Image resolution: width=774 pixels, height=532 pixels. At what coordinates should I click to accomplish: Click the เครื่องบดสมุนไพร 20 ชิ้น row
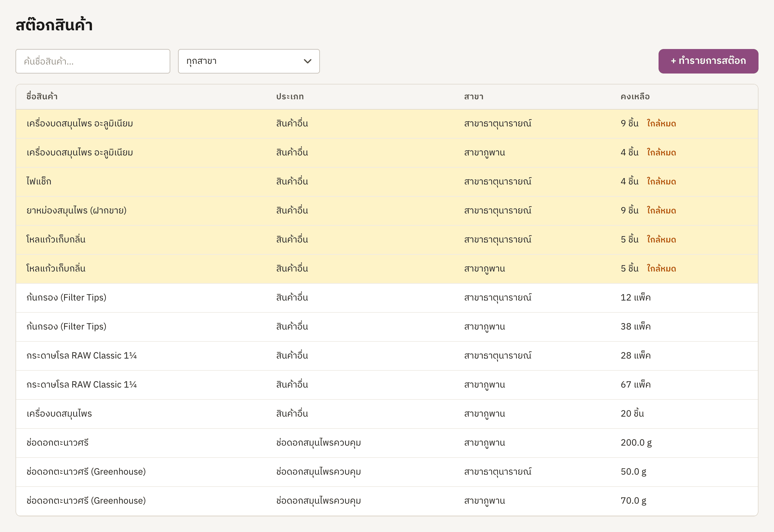click(x=387, y=414)
